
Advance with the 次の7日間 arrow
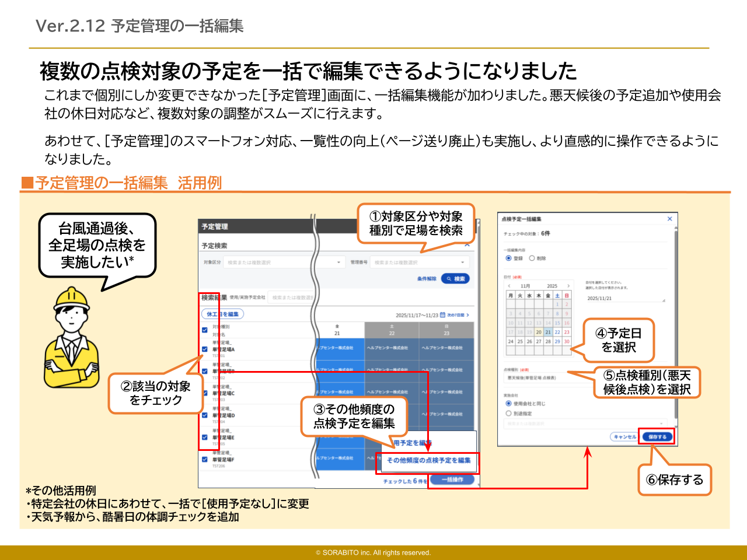pos(467,315)
